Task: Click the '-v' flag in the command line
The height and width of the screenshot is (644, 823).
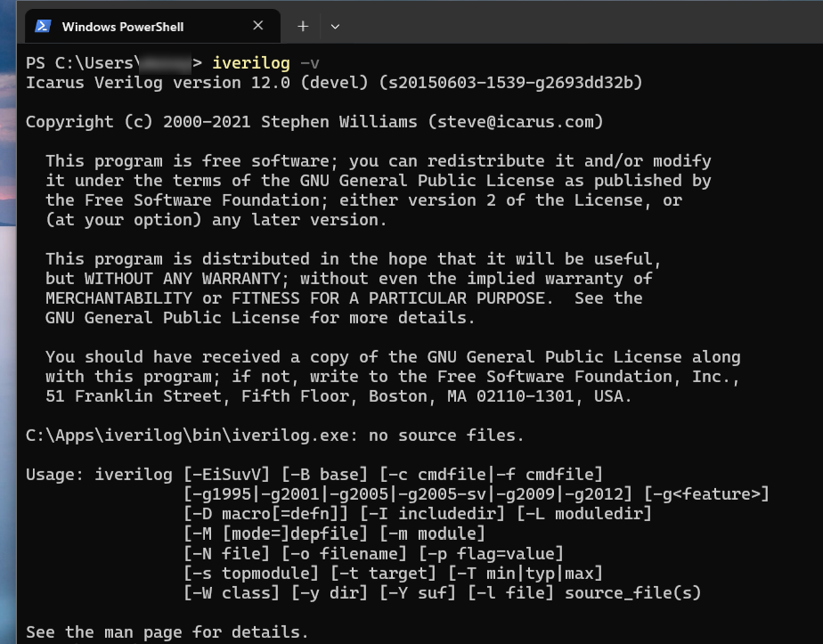Action: (310, 63)
